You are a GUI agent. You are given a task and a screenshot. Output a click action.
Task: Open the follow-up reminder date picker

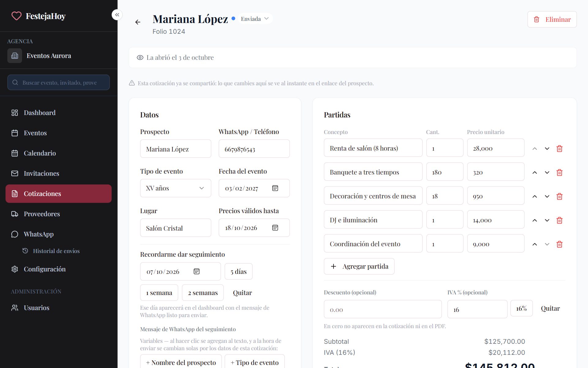197,271
